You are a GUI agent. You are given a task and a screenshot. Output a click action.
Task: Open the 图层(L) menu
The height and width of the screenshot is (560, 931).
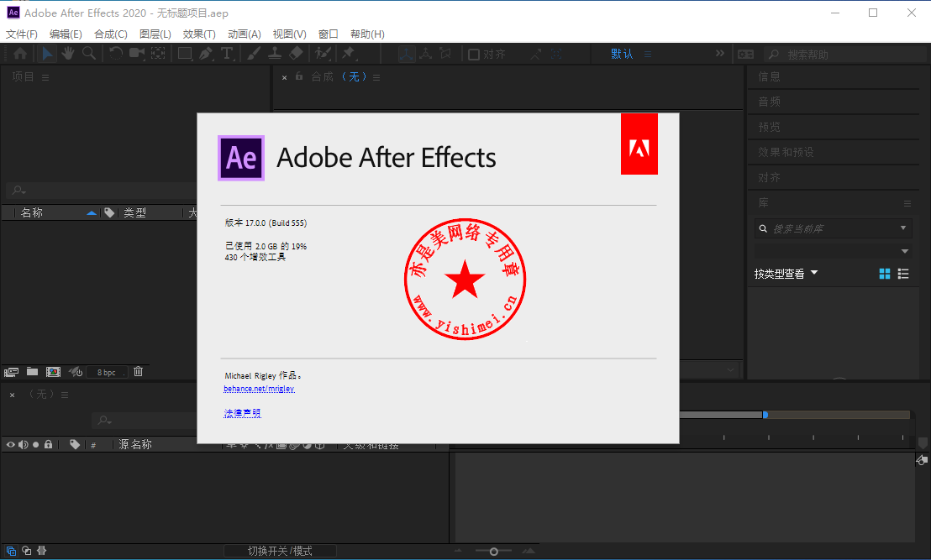click(155, 34)
